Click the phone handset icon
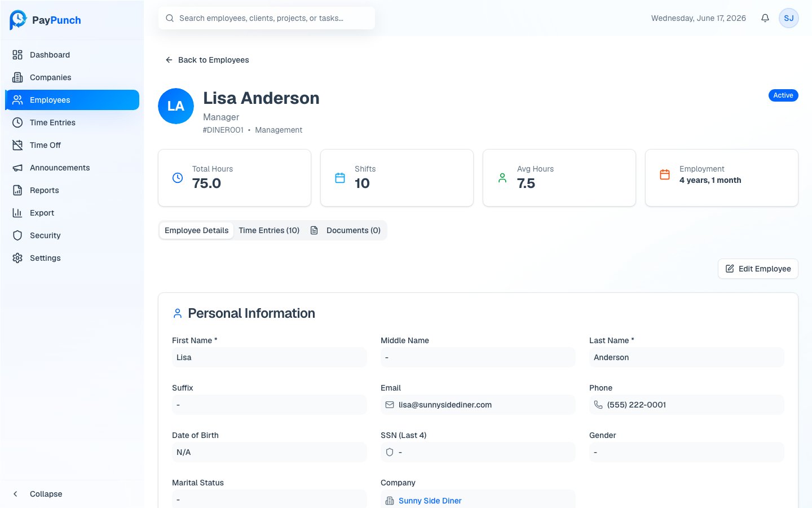The image size is (812, 508). (x=598, y=405)
